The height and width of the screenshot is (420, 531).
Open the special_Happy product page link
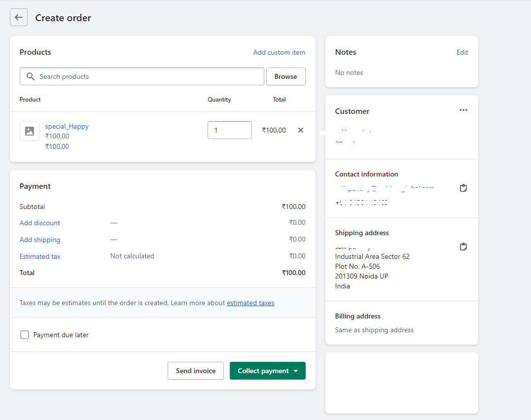click(67, 126)
